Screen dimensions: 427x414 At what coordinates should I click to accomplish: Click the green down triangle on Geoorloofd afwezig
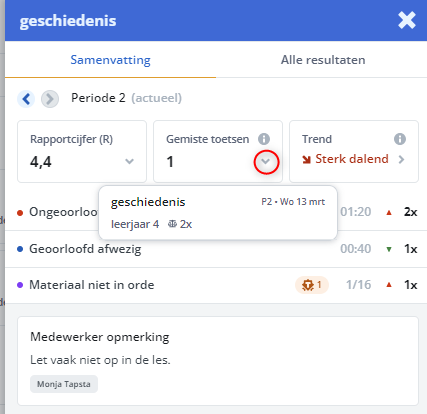(x=389, y=249)
